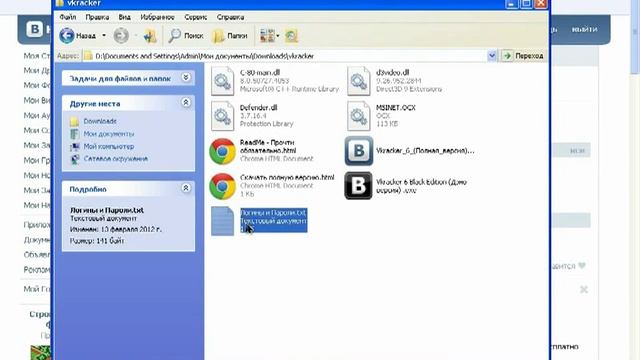
Task: Open the Файл menu
Action: 68,17
